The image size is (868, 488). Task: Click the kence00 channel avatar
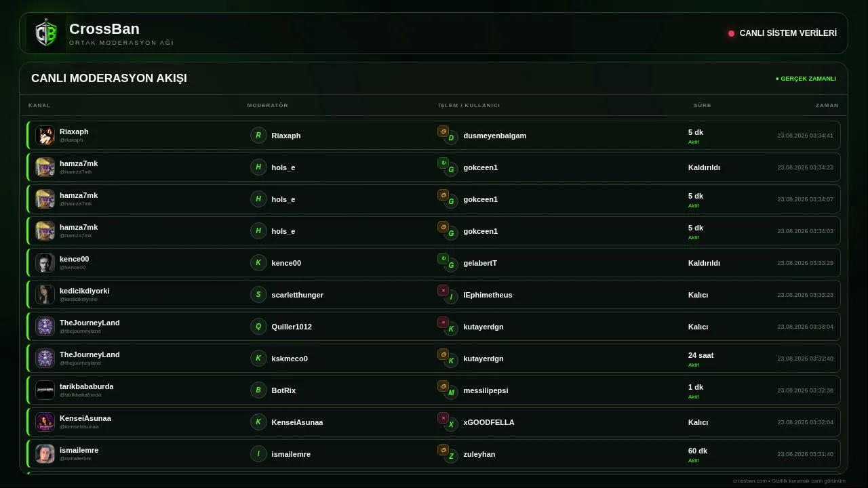tap(45, 263)
